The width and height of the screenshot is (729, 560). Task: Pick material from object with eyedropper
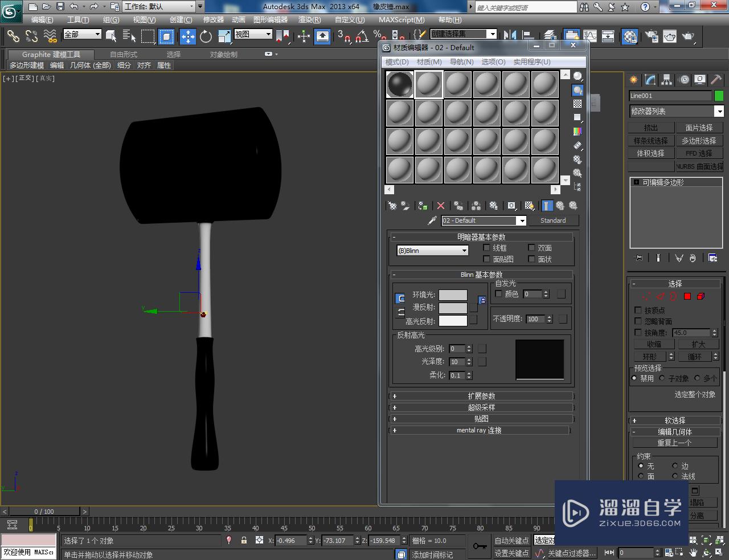coord(432,220)
